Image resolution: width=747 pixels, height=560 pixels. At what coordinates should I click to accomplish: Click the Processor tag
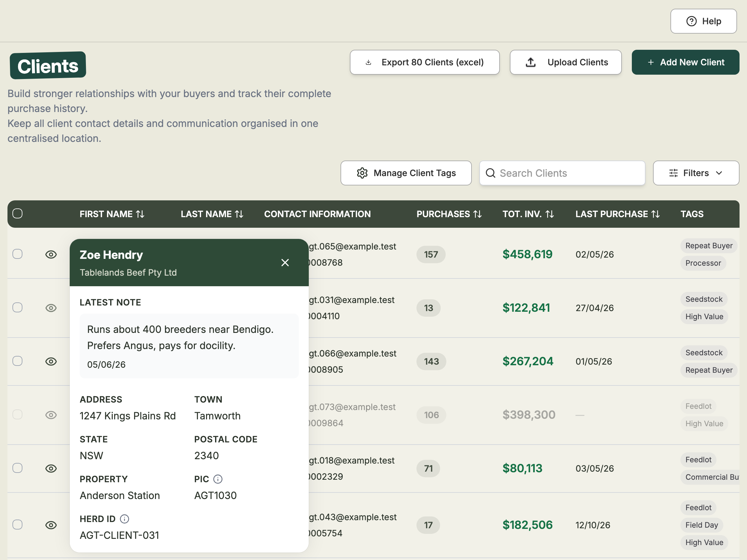pos(703,263)
